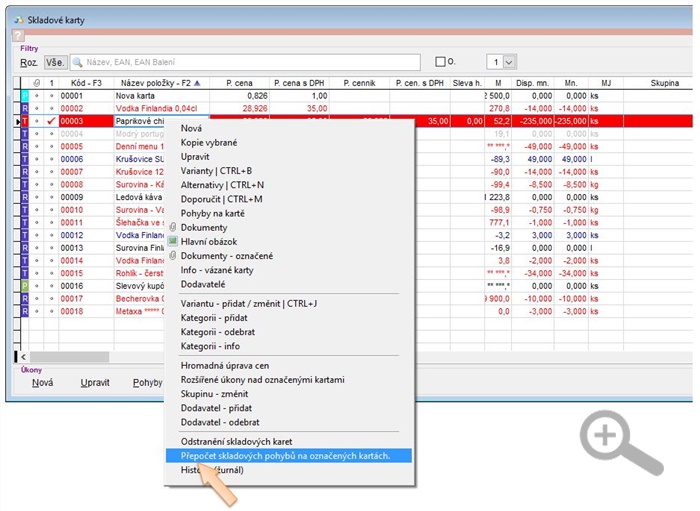This screenshot has width=700, height=511.
Task: Click the Pohyby button under Úkony
Action: tap(147, 383)
